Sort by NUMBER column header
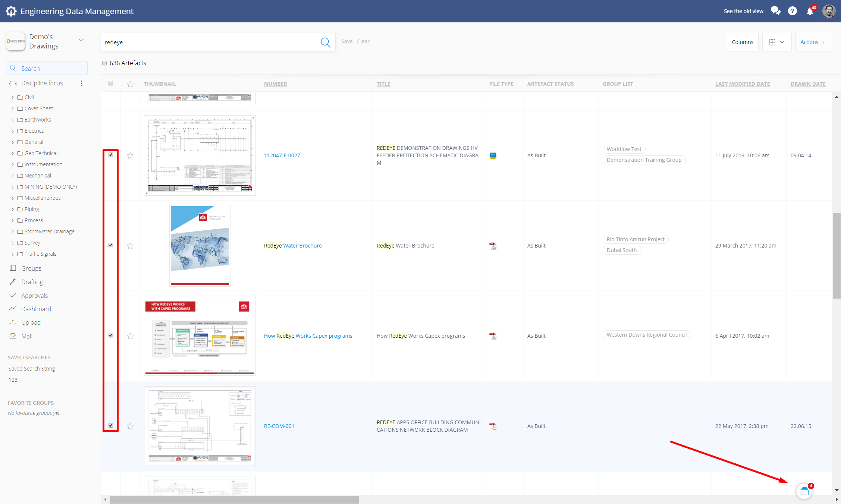841x504 pixels. [276, 84]
